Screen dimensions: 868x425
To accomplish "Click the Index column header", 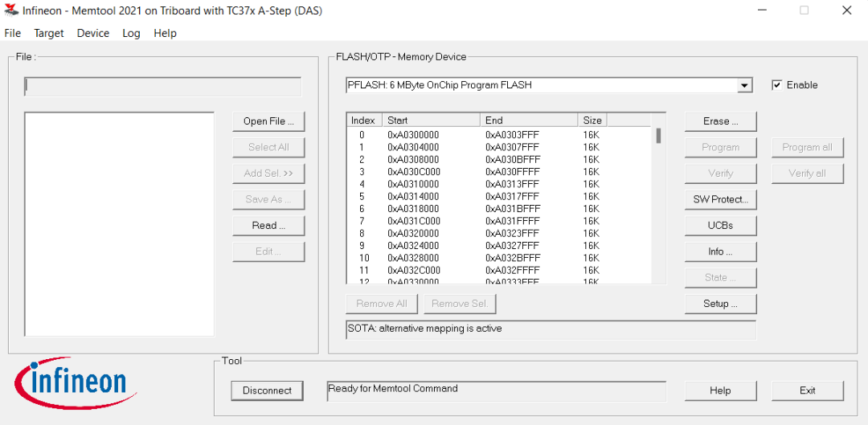I will [364, 120].
